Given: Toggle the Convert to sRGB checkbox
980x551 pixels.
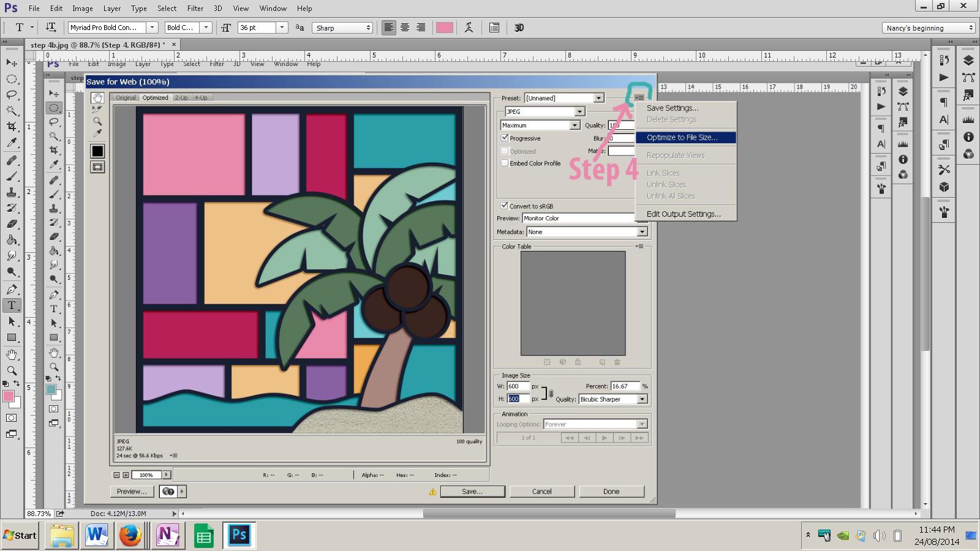Looking at the screenshot, I should (x=505, y=206).
